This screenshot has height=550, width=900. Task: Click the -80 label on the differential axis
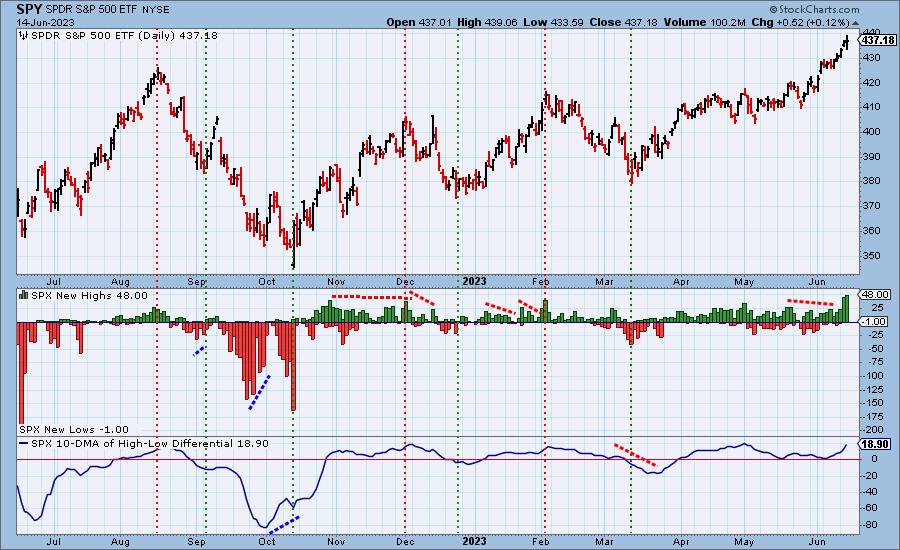[x=871, y=525]
